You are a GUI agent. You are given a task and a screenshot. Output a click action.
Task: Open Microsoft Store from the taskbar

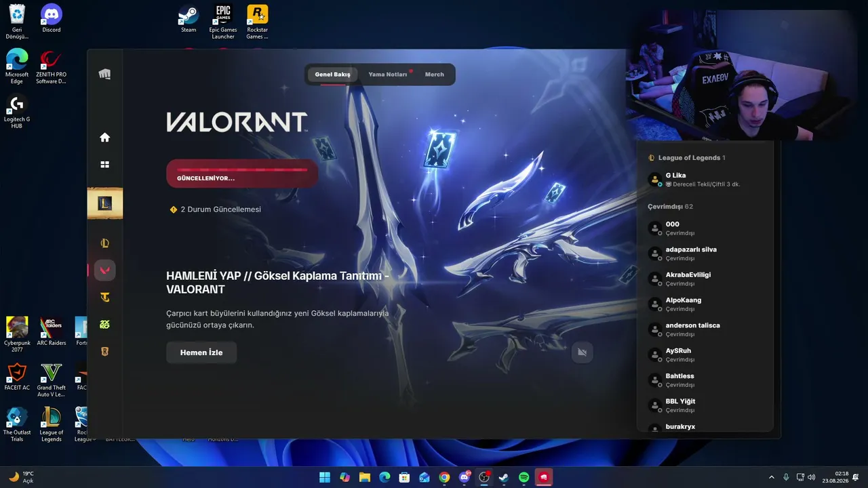(x=404, y=477)
